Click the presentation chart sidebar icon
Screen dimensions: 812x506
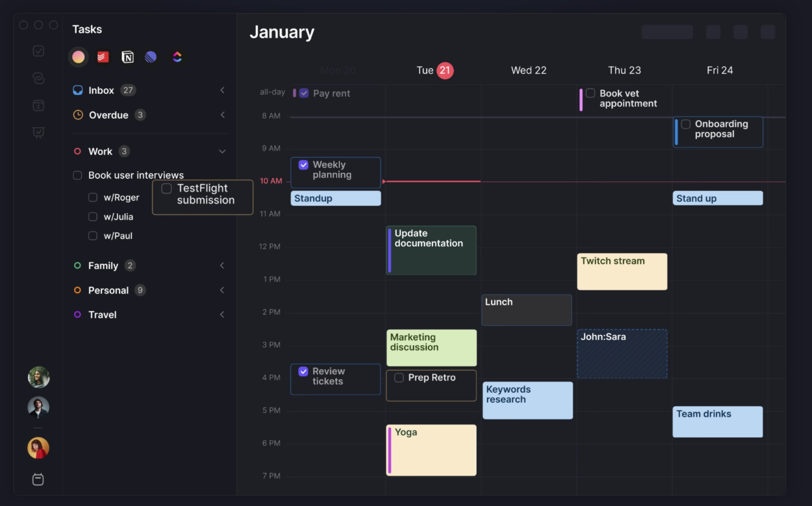pos(38,132)
